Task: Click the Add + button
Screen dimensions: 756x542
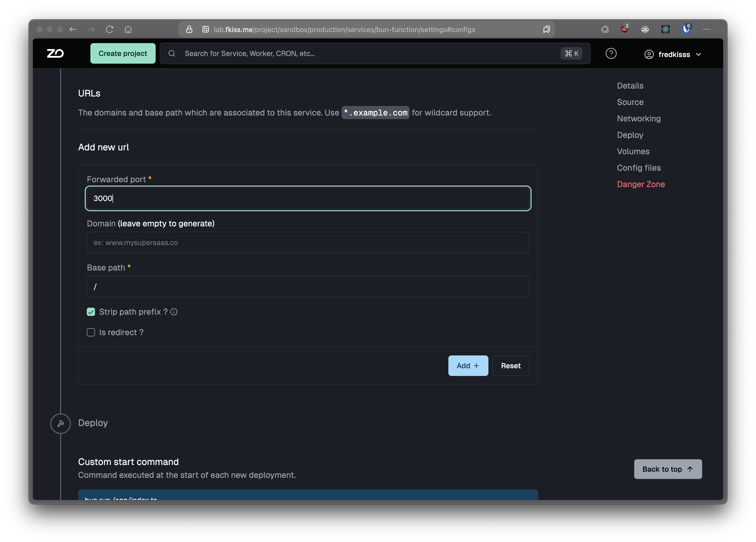Action: coord(468,365)
